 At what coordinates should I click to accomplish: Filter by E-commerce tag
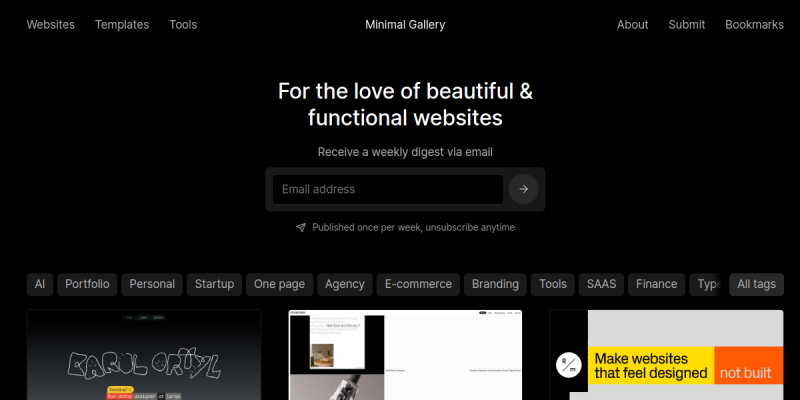(x=418, y=284)
